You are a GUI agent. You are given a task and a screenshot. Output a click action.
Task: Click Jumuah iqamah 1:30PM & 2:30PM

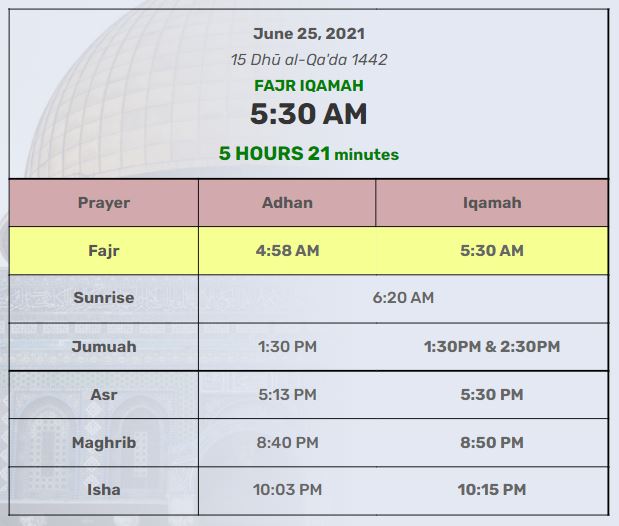492,347
